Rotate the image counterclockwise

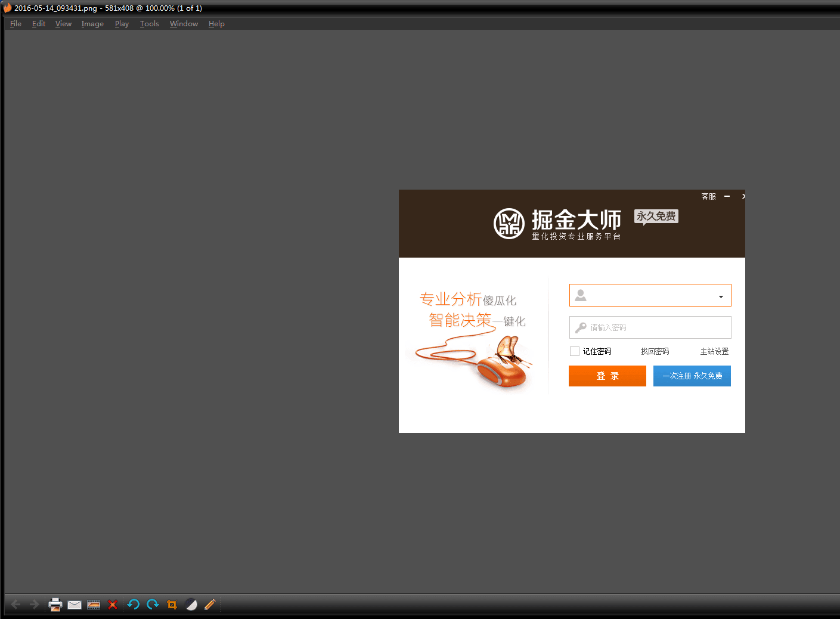point(133,604)
